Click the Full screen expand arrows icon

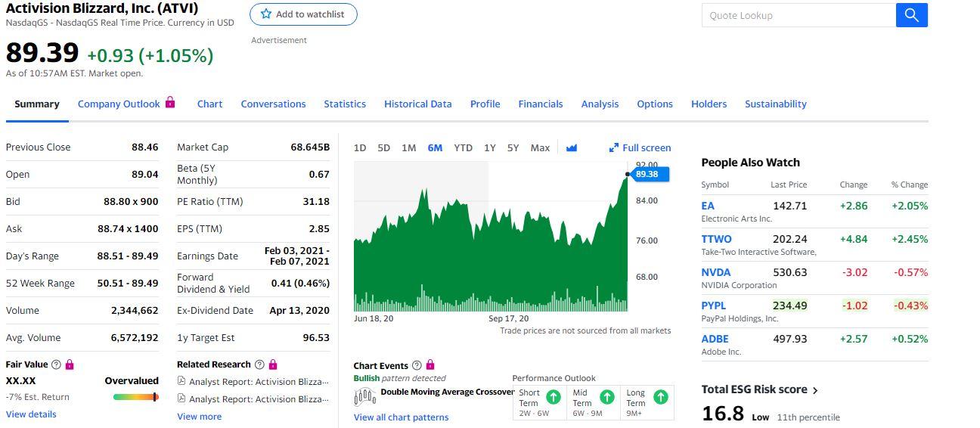(614, 148)
